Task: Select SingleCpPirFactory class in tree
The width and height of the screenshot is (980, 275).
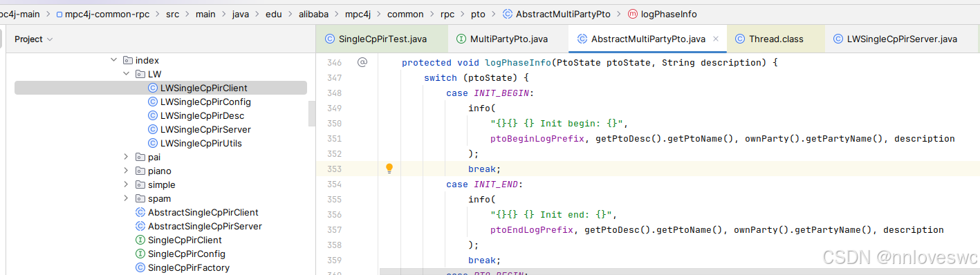Action: 189,267
